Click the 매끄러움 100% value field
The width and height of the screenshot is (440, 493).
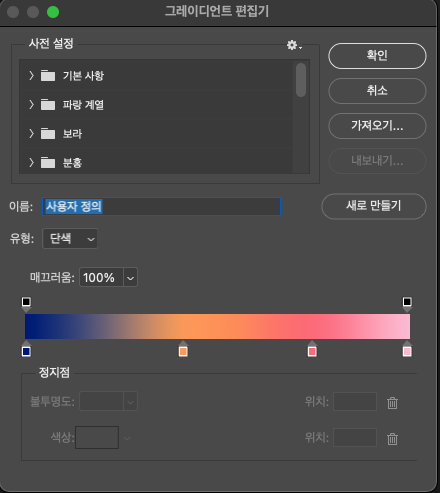(x=101, y=277)
